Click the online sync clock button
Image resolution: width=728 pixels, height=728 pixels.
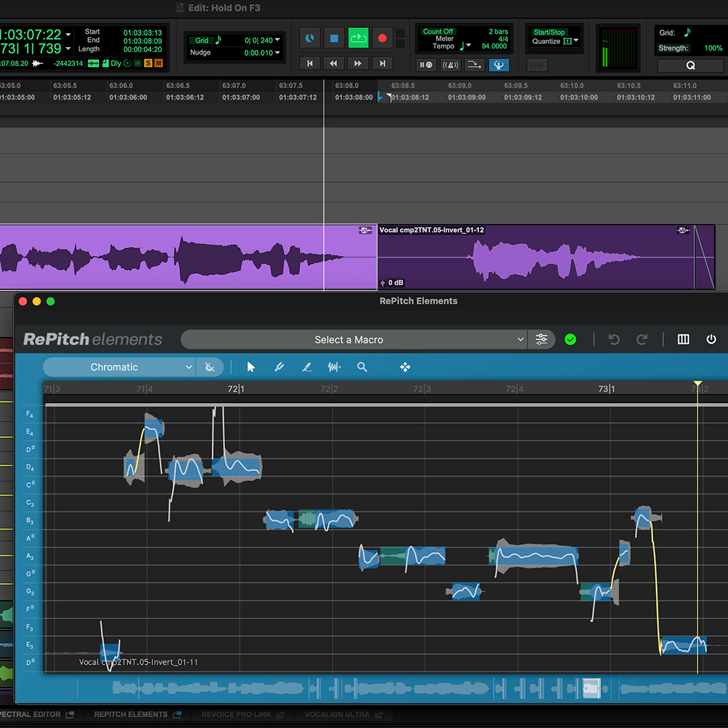(309, 38)
